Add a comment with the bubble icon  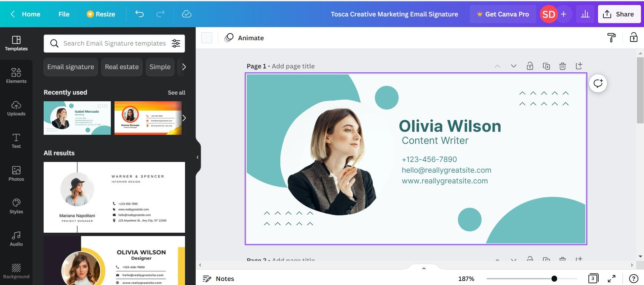click(x=598, y=83)
